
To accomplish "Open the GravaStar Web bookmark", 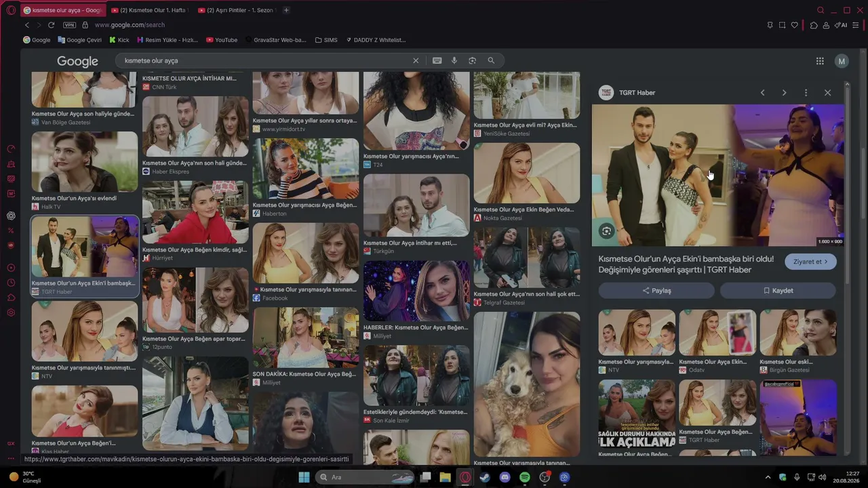I will [275, 40].
